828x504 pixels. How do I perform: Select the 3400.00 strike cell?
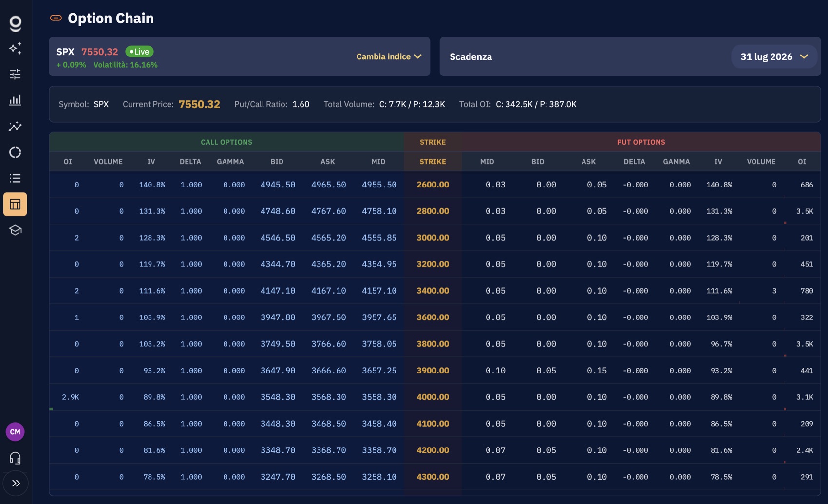coord(433,291)
